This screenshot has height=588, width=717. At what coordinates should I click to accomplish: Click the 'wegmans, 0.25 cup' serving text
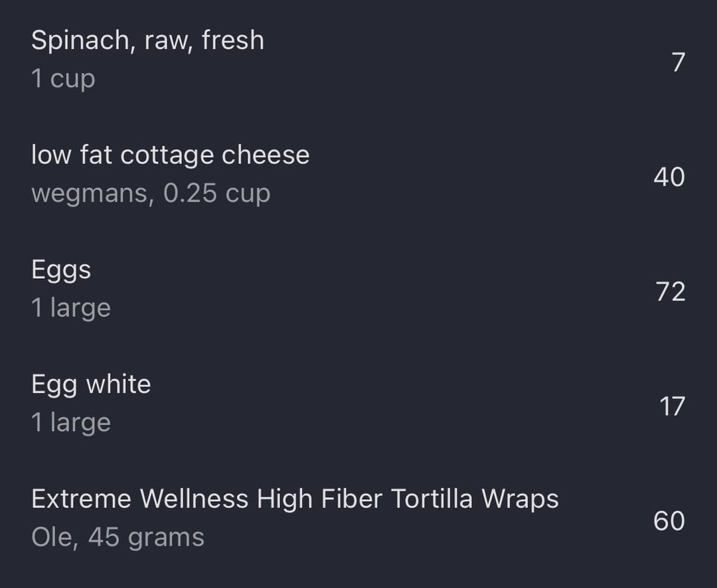pos(151,193)
